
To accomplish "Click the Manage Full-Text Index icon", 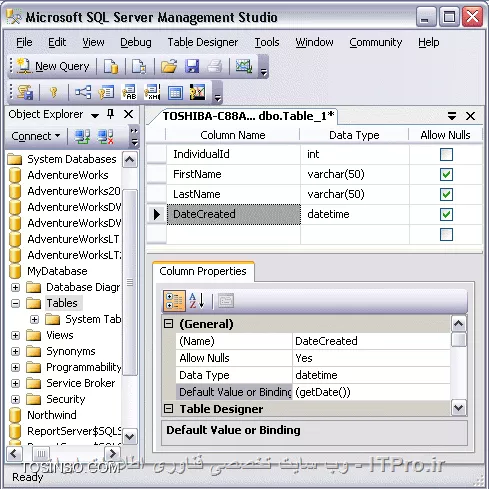I will coord(129,92).
